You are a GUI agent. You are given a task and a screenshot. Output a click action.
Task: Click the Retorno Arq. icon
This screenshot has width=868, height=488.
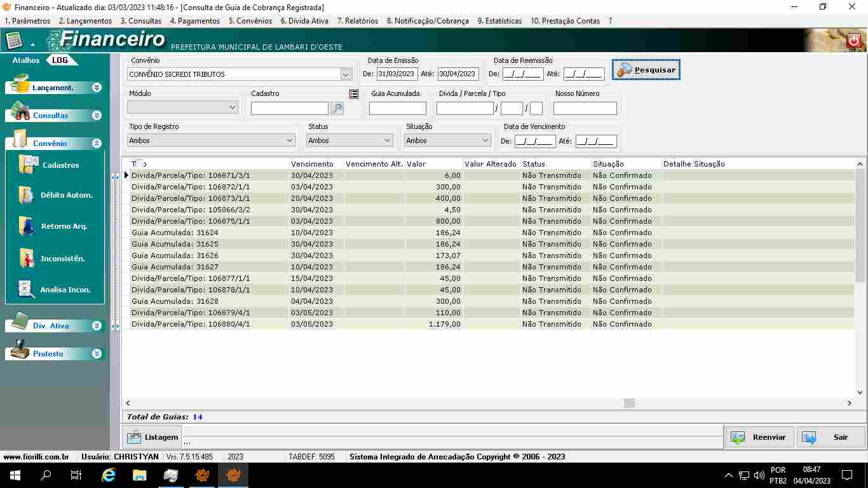[x=27, y=226]
